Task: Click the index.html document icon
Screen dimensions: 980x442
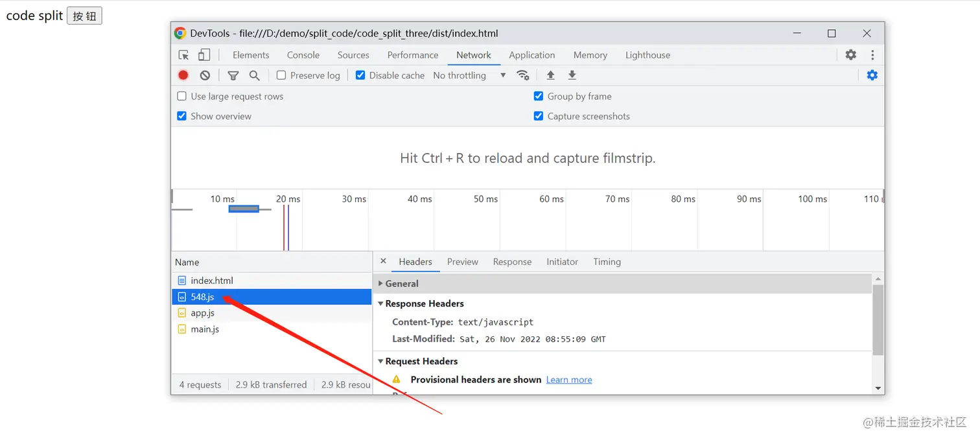Action: coord(182,281)
